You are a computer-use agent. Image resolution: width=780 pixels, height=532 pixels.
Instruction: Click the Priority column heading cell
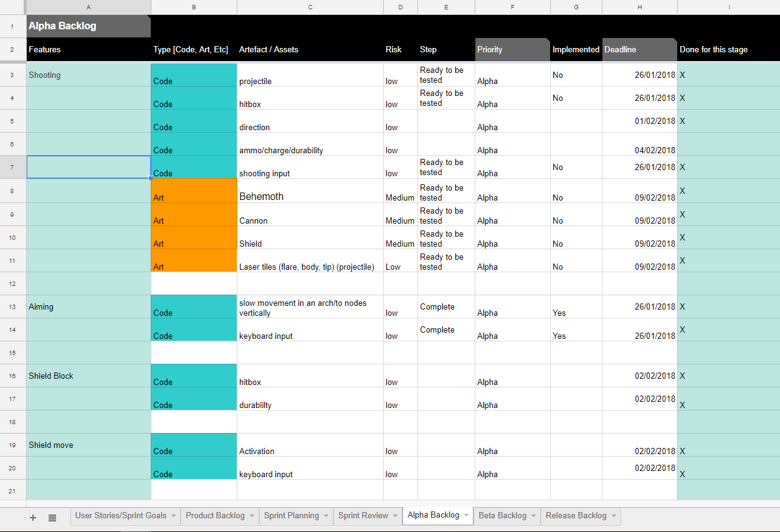[512, 49]
